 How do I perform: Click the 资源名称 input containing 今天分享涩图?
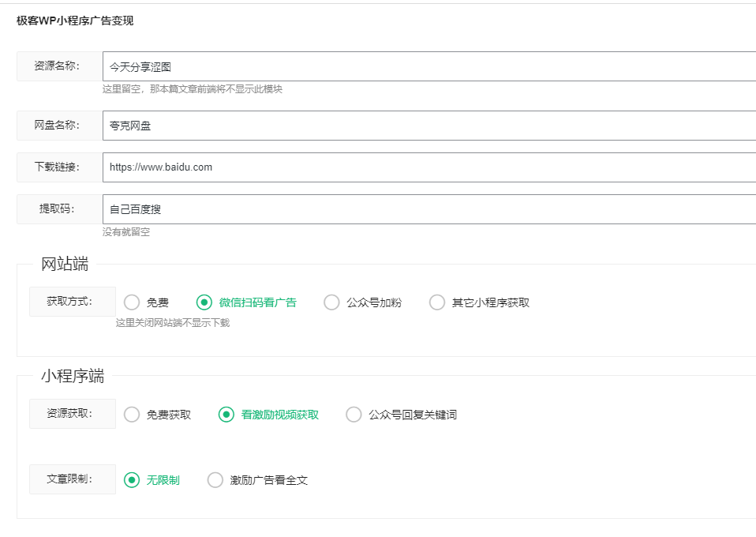pos(316,66)
